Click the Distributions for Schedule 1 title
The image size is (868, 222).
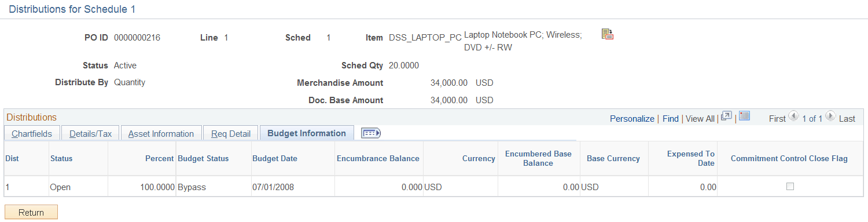(x=73, y=9)
